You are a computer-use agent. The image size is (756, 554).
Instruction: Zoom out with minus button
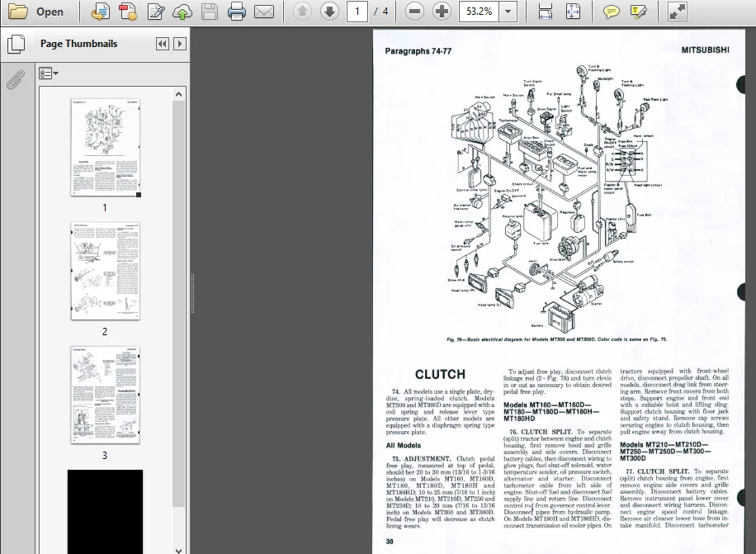414,11
